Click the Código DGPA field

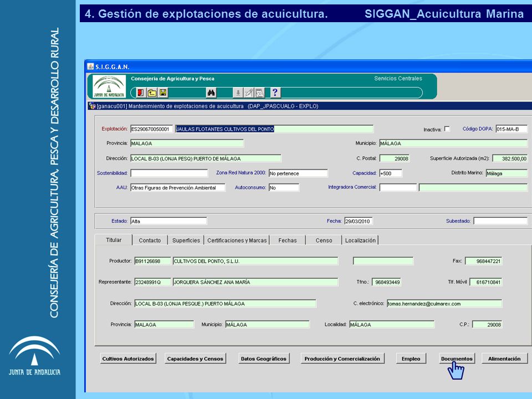tap(511, 129)
